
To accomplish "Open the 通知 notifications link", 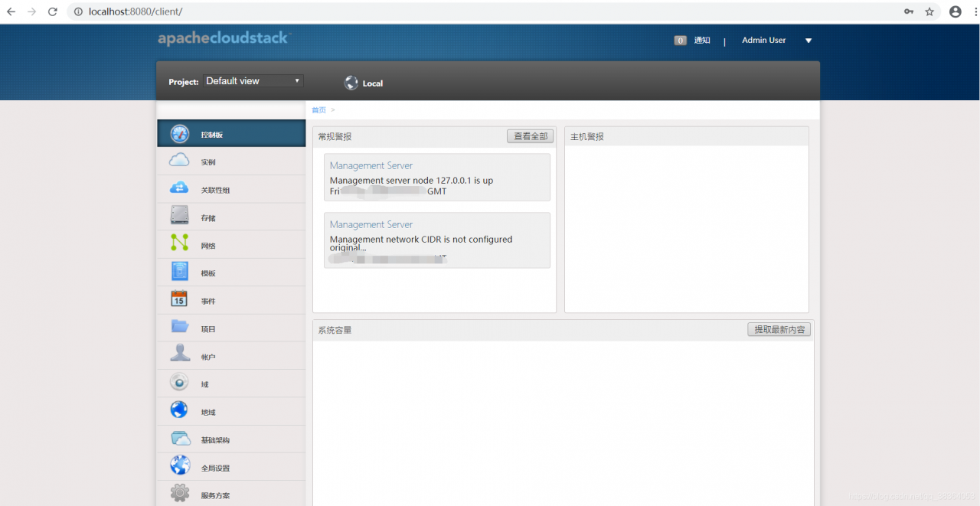I will (702, 41).
